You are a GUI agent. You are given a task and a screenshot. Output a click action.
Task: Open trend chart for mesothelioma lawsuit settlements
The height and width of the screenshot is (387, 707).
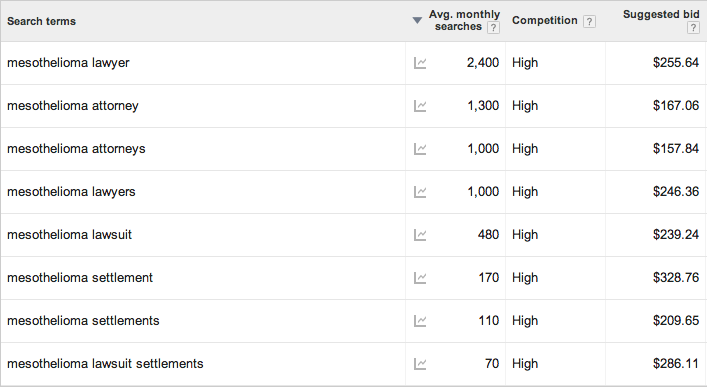420,364
